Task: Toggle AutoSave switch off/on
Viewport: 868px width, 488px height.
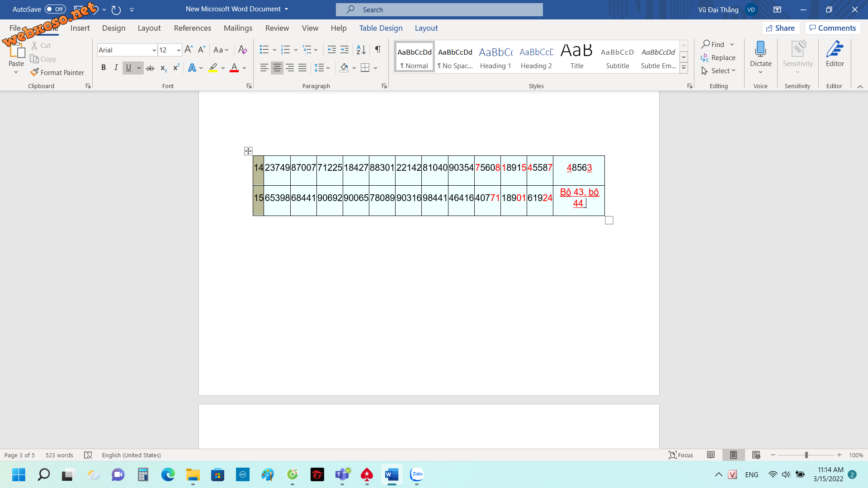Action: 55,9
